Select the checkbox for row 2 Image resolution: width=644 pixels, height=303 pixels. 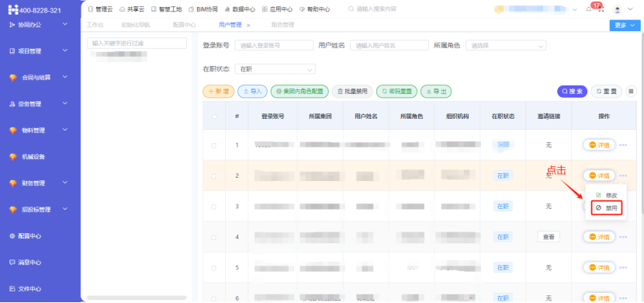tap(213, 176)
